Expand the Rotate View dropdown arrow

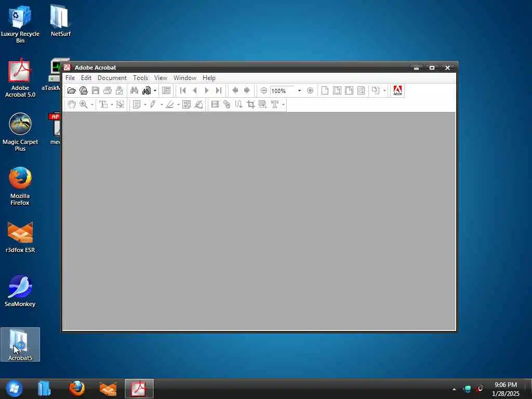click(384, 90)
